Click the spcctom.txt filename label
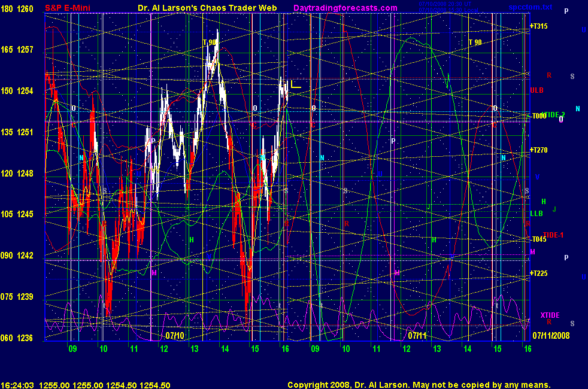This screenshot has width=588, height=389. pyautogui.click(x=531, y=7)
